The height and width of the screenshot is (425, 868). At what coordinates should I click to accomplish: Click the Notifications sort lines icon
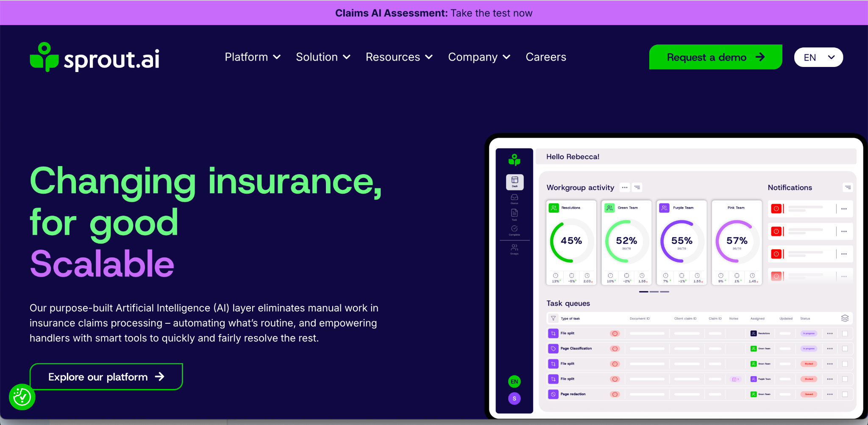click(x=848, y=187)
